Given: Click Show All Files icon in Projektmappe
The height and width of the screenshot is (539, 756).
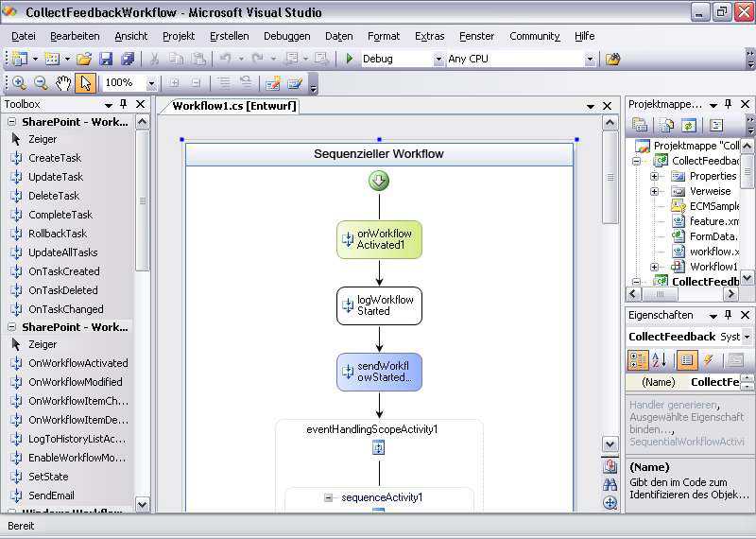Looking at the screenshot, I should [x=667, y=126].
